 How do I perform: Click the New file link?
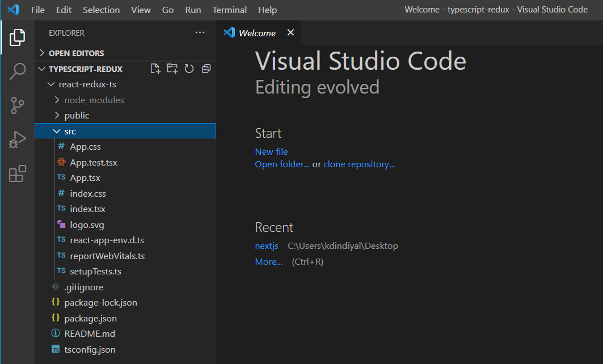click(x=271, y=151)
